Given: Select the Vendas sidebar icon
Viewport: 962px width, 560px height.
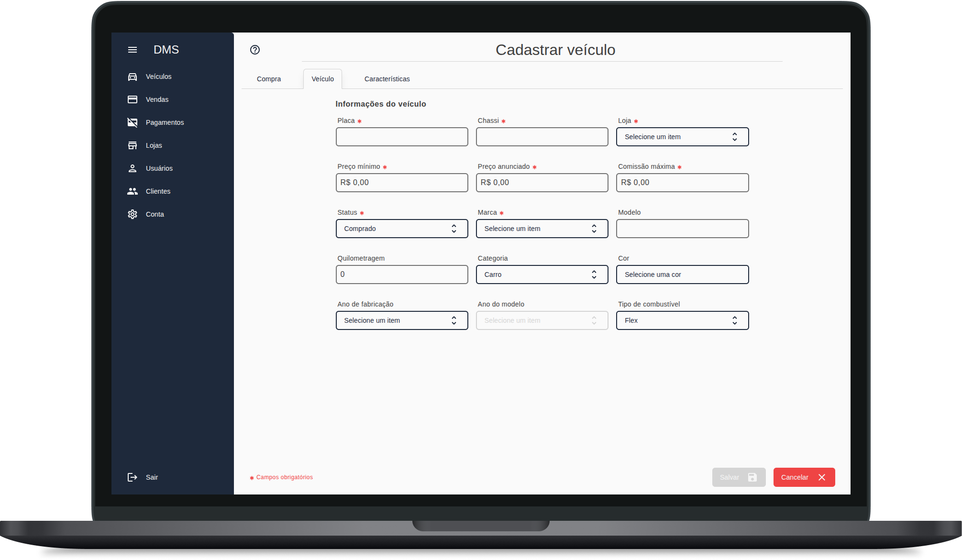Looking at the screenshot, I should (x=133, y=99).
